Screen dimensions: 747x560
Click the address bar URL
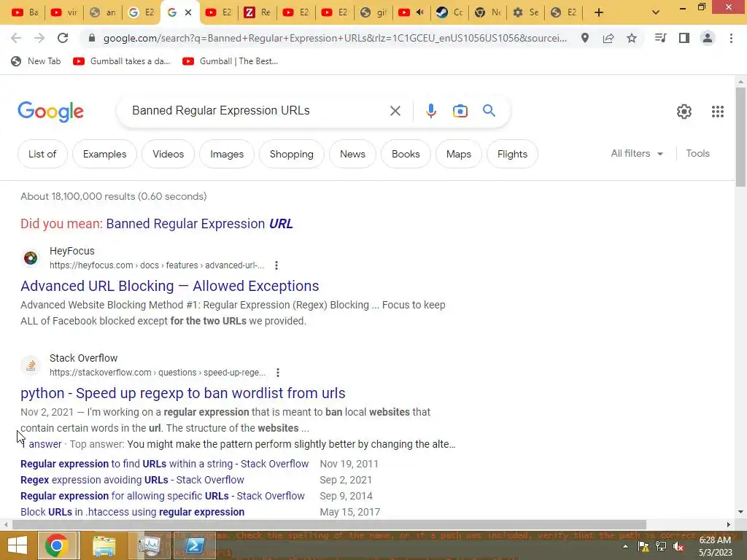(335, 38)
